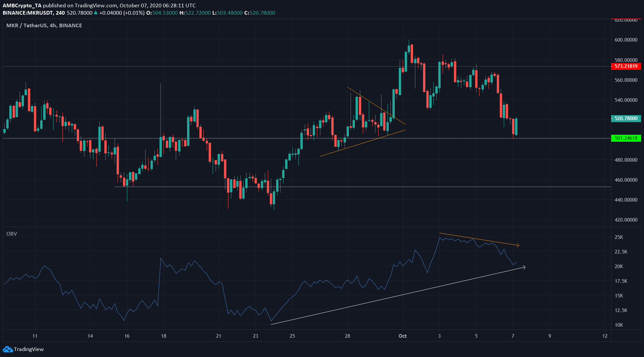Click the 440.00000 price axis label
Viewport: 644px width, 357px height.
tap(626, 200)
